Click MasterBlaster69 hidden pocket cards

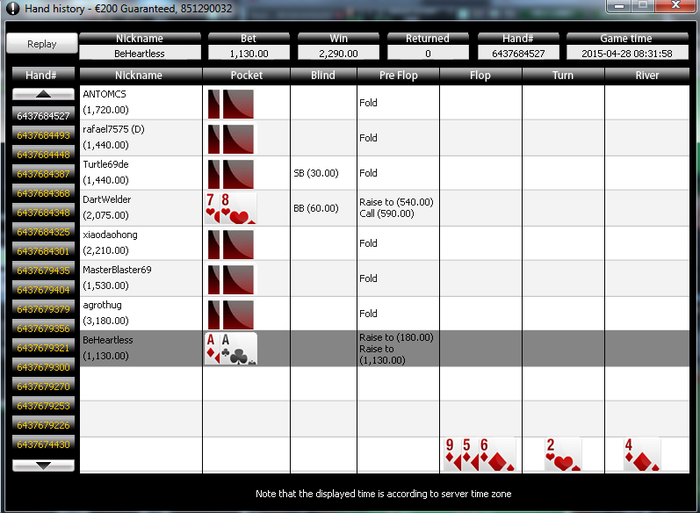[x=231, y=280]
